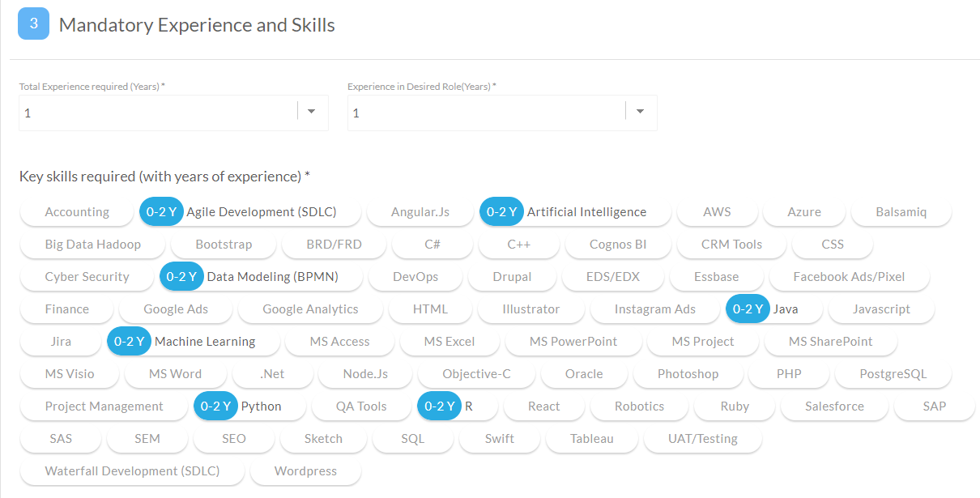Click the 0-2 Y badge on Artificial Intelligence
980x498 pixels.
[501, 212]
